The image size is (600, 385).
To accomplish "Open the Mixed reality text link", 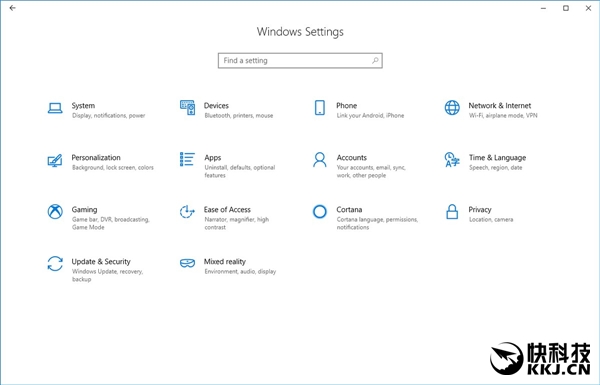I will pos(225,261).
